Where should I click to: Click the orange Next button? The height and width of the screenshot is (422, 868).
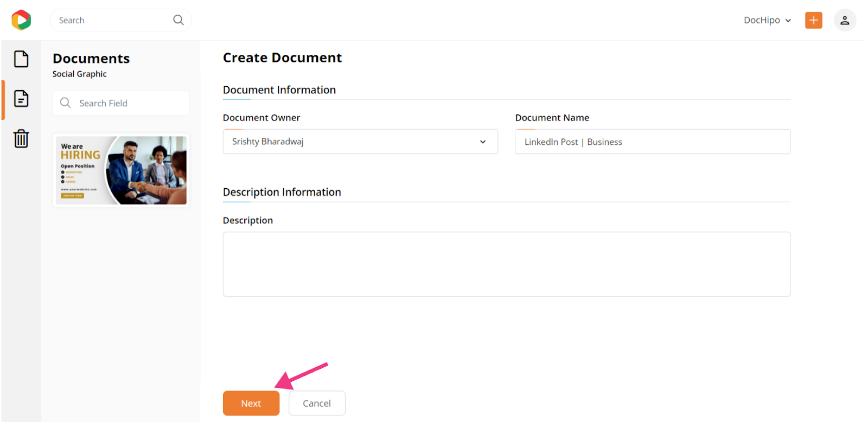251,403
